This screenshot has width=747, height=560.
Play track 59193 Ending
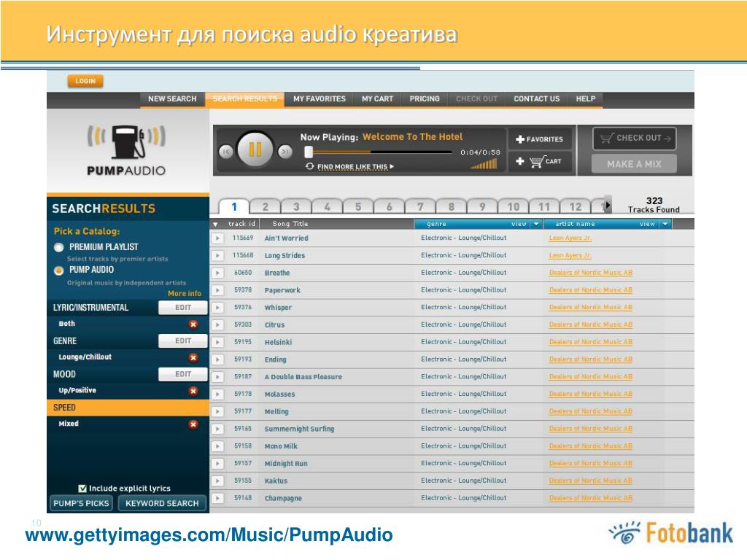click(217, 359)
